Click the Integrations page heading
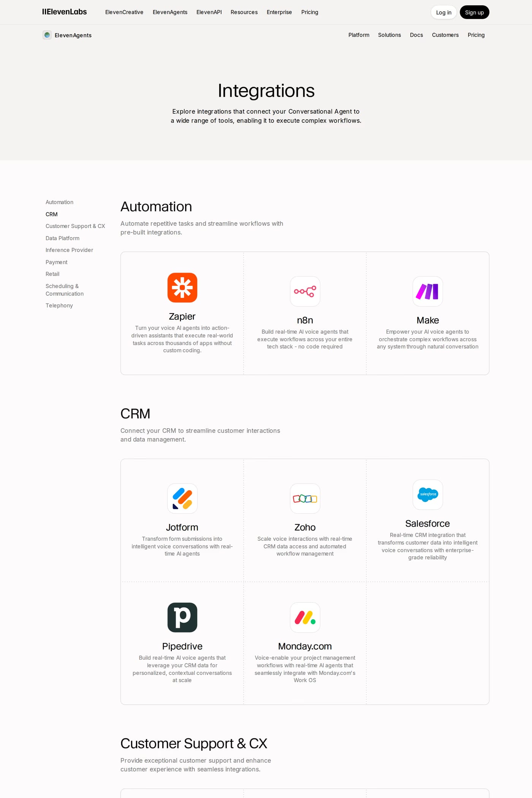 click(266, 91)
